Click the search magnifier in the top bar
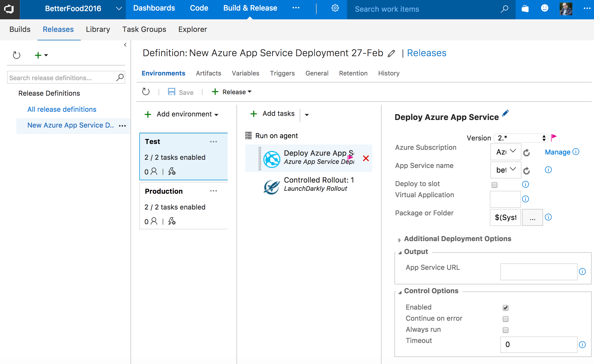This screenshot has height=364, width=594. 504,9
